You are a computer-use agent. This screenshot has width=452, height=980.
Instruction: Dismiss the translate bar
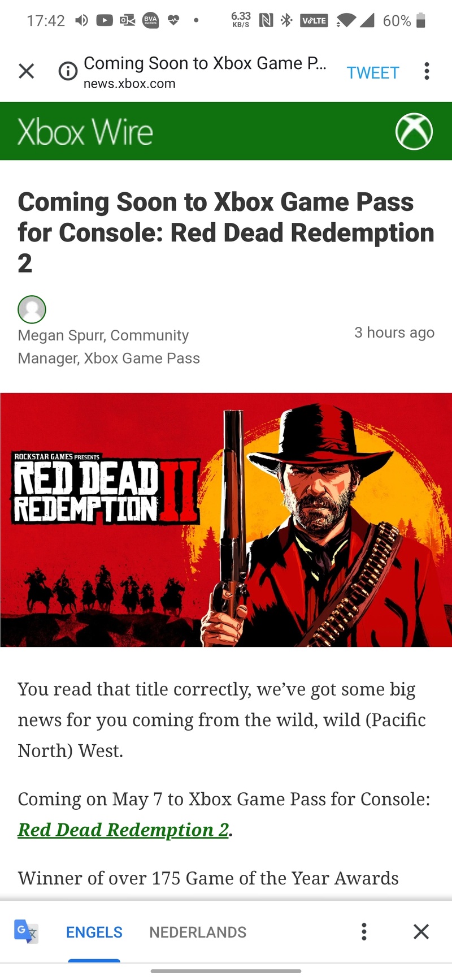421,931
